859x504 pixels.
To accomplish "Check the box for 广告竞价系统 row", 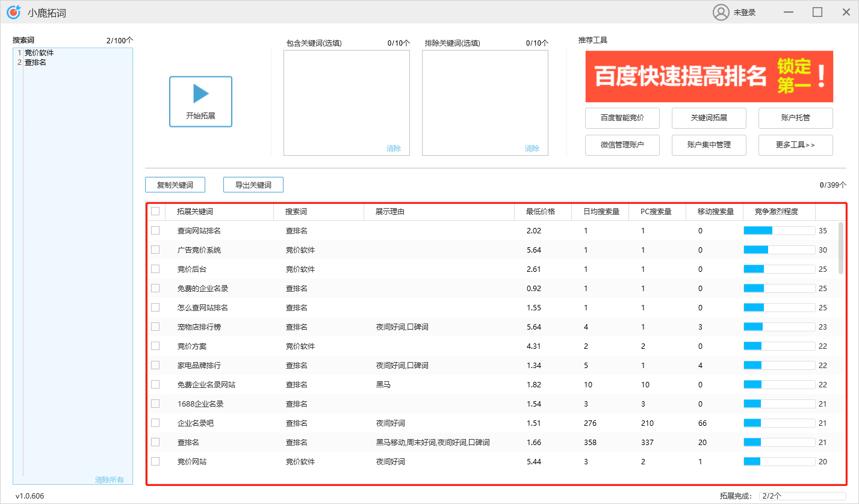I will click(x=155, y=250).
